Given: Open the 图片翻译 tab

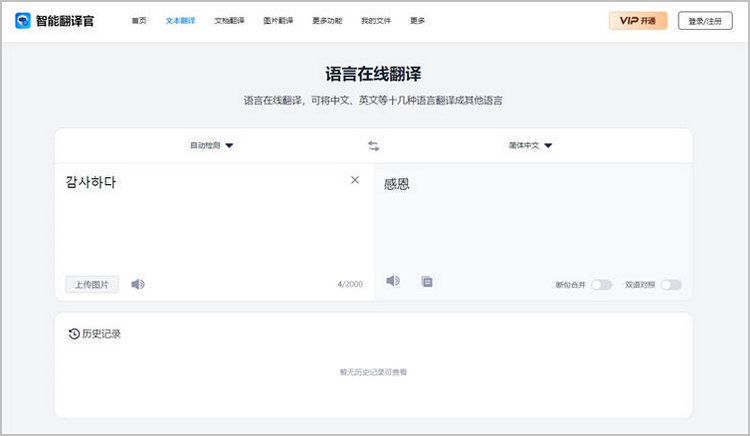Looking at the screenshot, I should point(278,21).
